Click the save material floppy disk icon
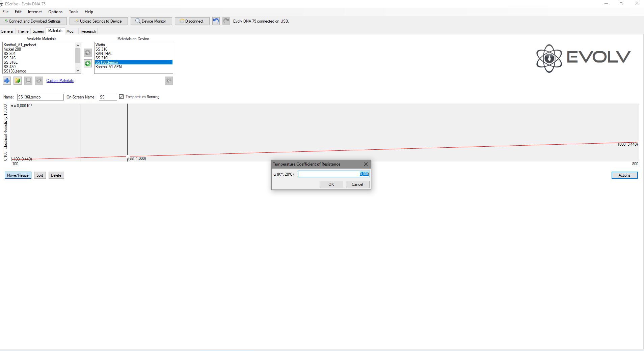The height and width of the screenshot is (351, 644). [x=28, y=81]
